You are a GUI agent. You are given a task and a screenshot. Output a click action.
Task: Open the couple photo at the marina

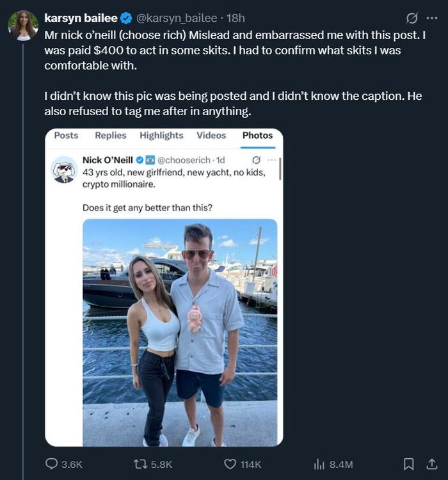click(x=180, y=332)
